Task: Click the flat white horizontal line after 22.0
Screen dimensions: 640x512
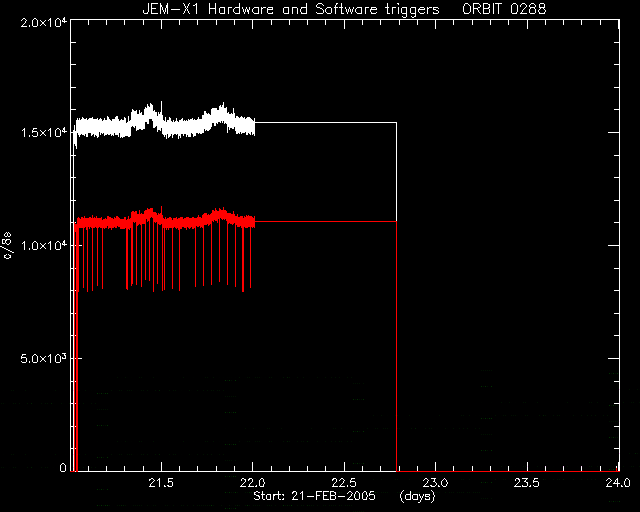Action: [x=326, y=122]
